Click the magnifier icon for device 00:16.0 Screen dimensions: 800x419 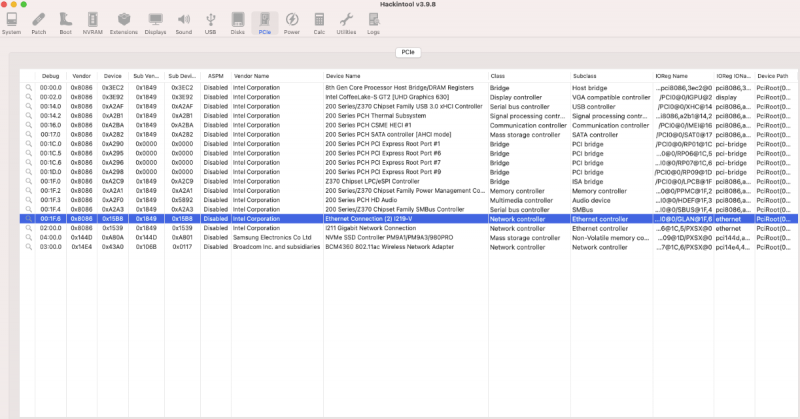[29, 125]
